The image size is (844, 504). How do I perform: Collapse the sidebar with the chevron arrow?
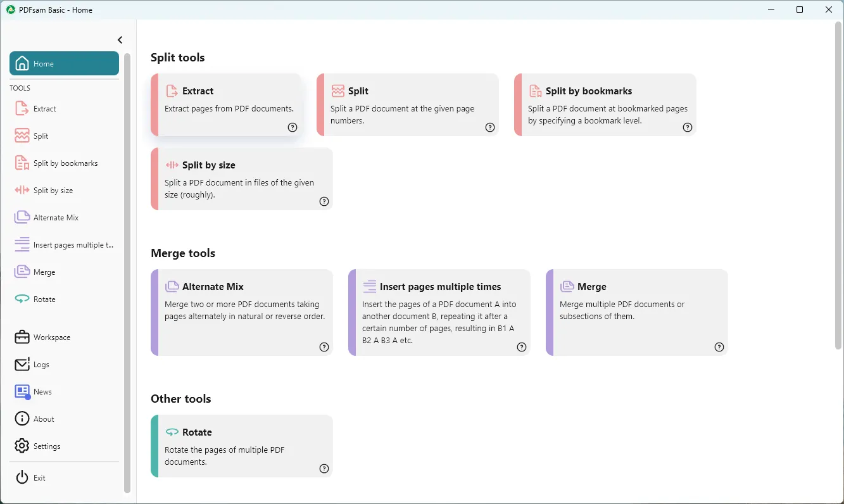120,40
